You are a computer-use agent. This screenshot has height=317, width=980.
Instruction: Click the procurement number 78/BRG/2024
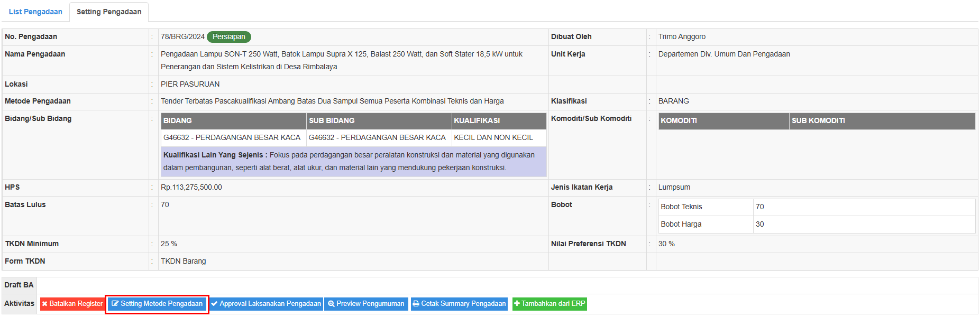[182, 36]
